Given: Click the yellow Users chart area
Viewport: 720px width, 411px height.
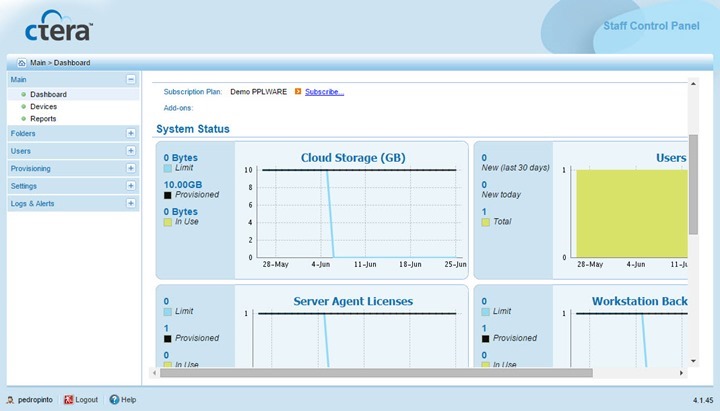Looking at the screenshot, I should pyautogui.click(x=632, y=214).
